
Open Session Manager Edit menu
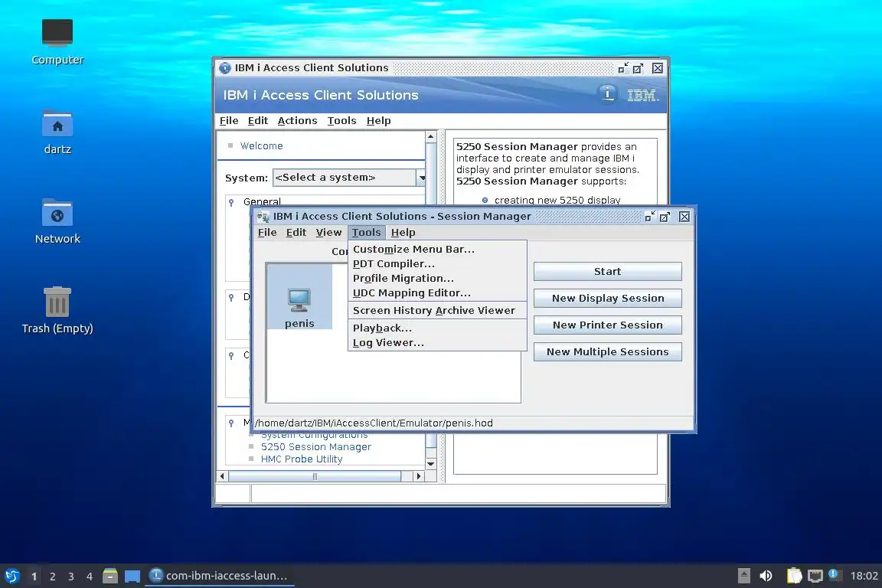coord(296,233)
